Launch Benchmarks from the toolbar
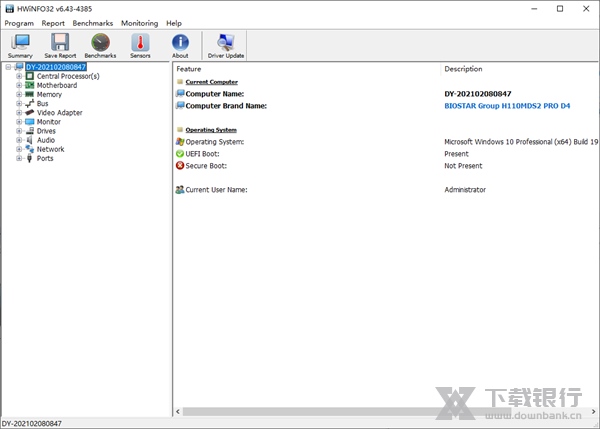The height and width of the screenshot is (429, 600). (x=100, y=45)
